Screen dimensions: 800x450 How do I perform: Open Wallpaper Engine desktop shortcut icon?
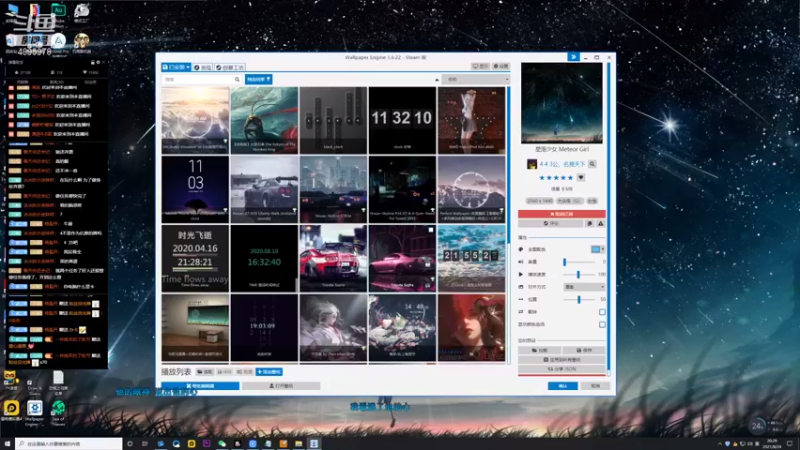click(35, 413)
